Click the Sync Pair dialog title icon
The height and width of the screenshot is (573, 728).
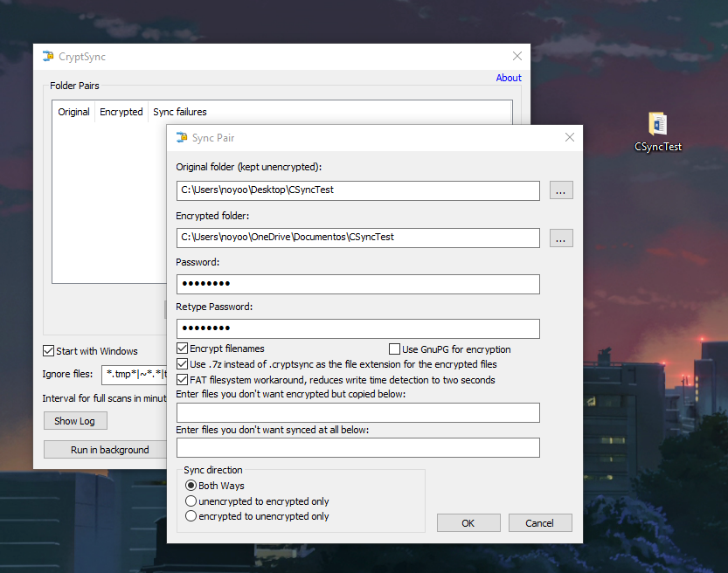click(182, 138)
